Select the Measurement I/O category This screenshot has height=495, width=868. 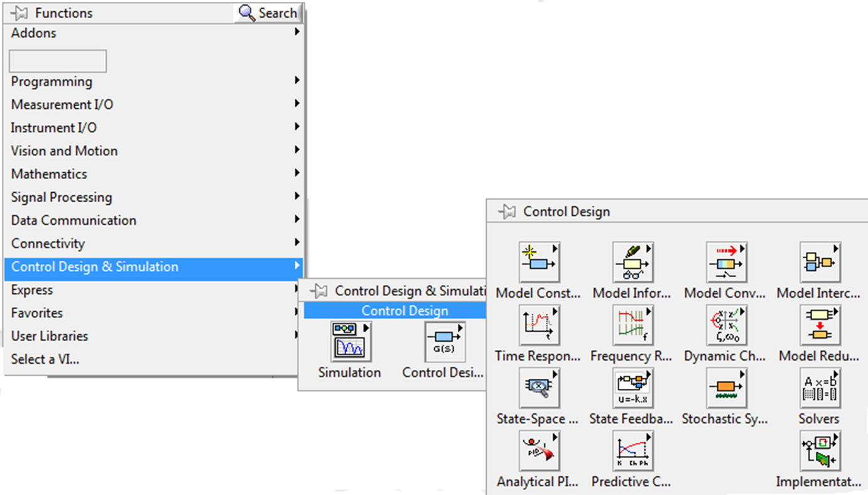coord(154,104)
